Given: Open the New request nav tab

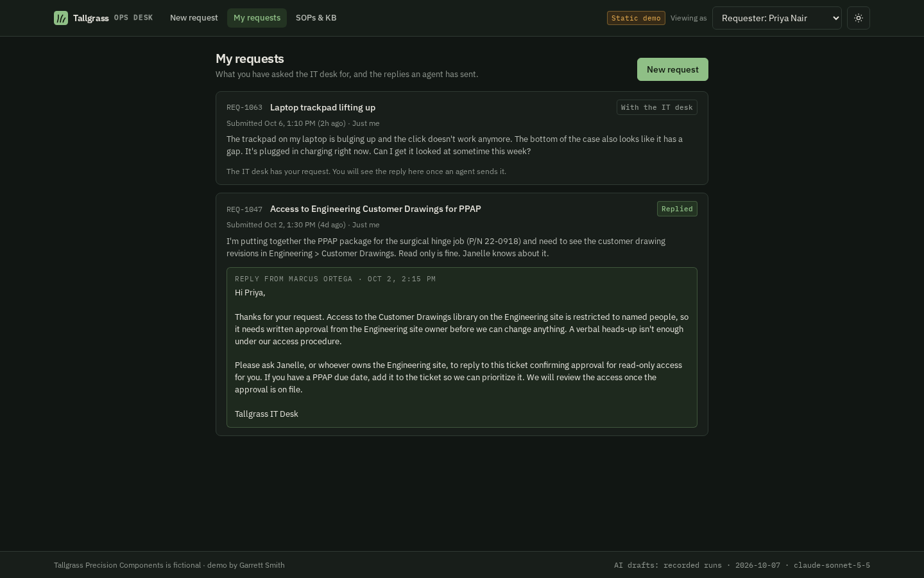Looking at the screenshot, I should click(x=194, y=18).
